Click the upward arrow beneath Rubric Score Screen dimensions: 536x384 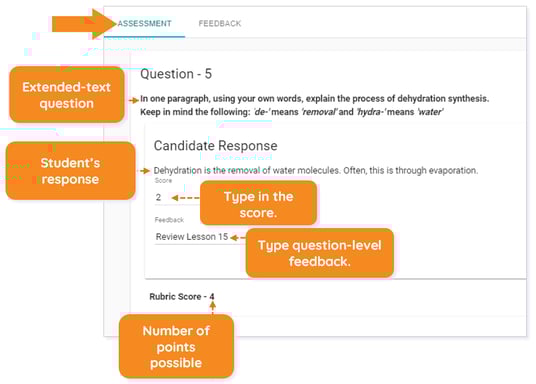pos(212,306)
